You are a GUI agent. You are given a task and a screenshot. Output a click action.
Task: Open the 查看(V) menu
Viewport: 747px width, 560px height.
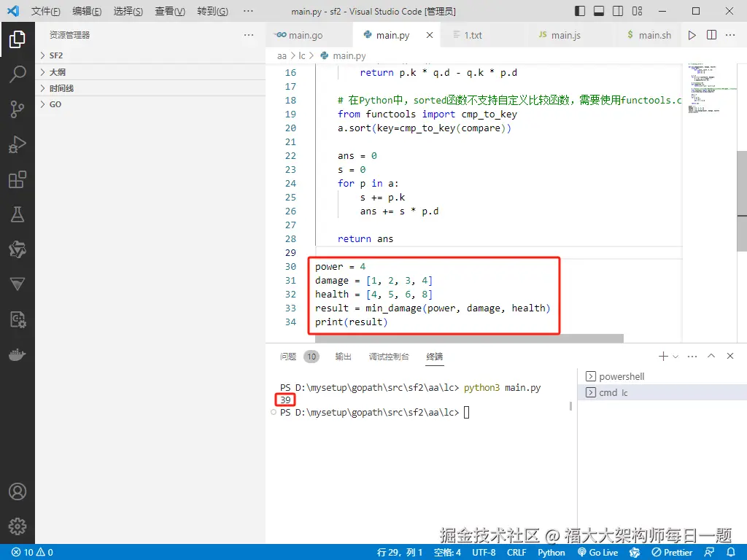click(170, 11)
